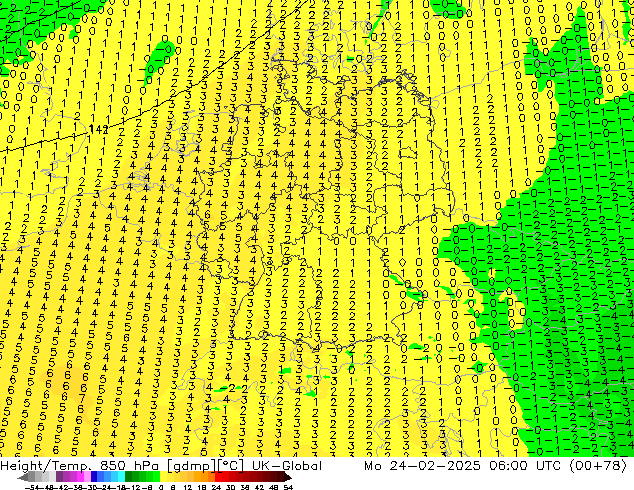The width and height of the screenshot is (634, 490).
Task: Click the magenta swatch in the temperature legend
Action: pos(80,477)
